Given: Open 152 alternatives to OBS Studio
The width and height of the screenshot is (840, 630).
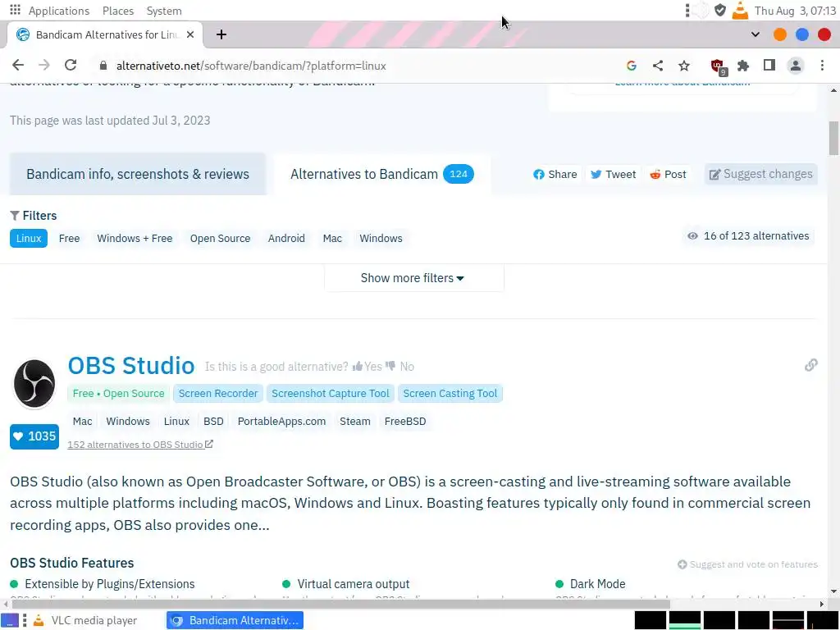Looking at the screenshot, I should click(140, 445).
